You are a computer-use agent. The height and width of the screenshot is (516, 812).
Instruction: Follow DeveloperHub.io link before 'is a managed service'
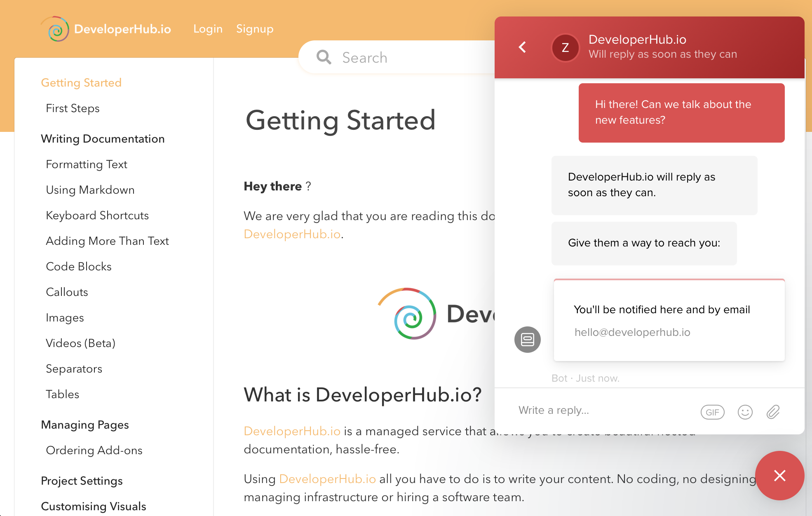pyautogui.click(x=292, y=431)
